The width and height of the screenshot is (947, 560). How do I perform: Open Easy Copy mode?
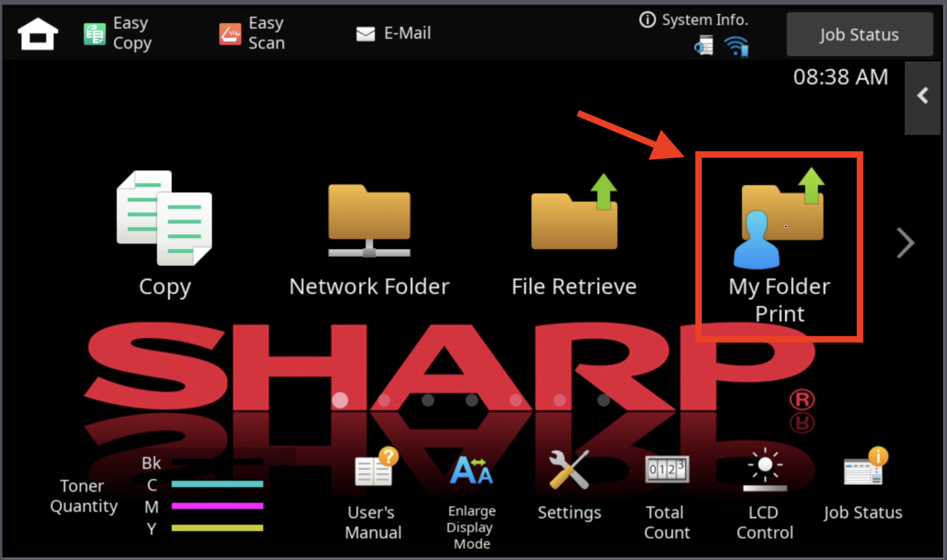[118, 33]
